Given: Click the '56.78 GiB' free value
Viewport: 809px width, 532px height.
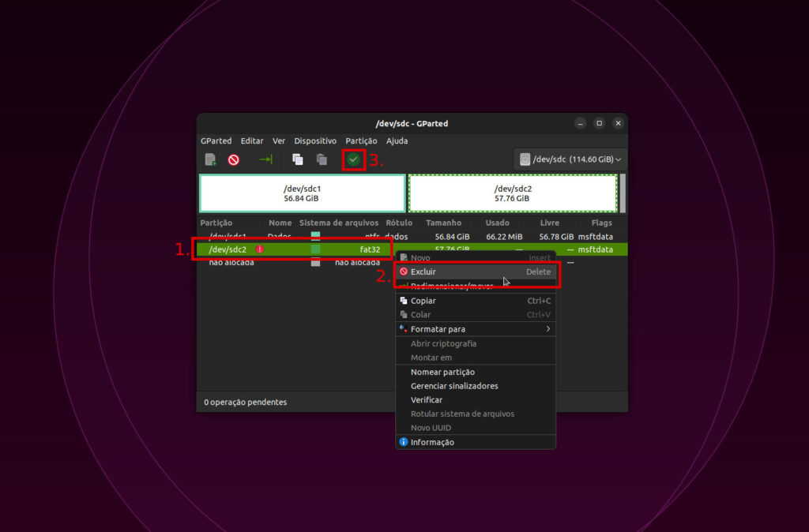Looking at the screenshot, I should point(556,237).
